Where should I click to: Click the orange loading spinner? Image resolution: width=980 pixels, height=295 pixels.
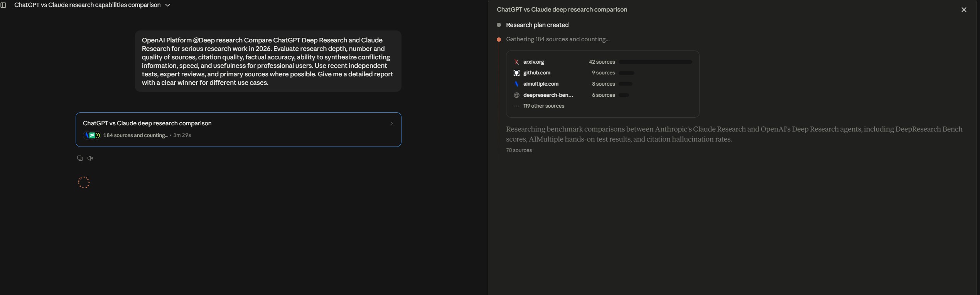coord(84,182)
